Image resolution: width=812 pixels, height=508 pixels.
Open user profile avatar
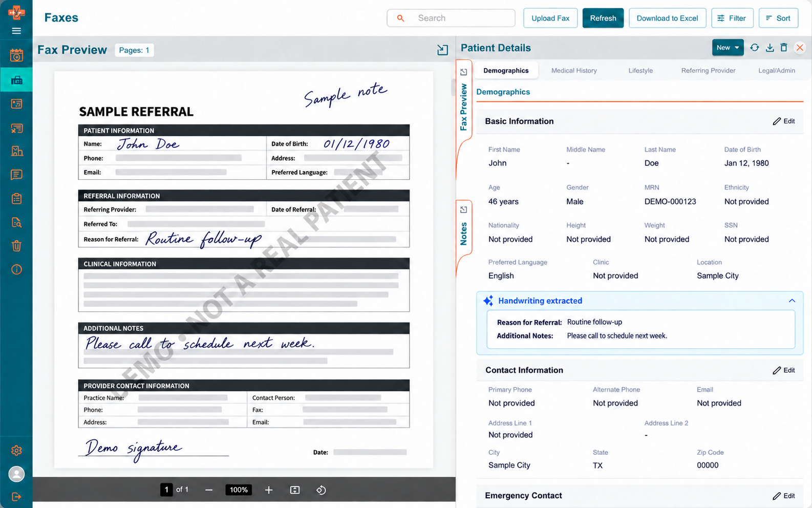(16, 474)
